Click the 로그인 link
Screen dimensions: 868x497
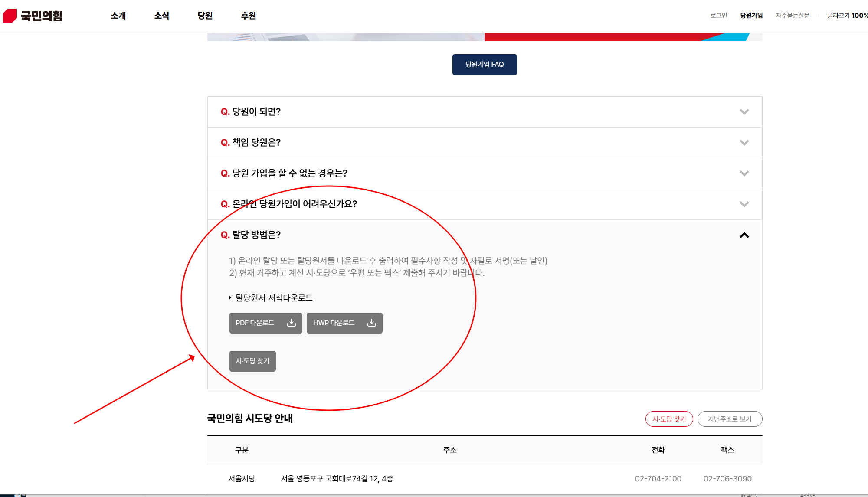pos(718,16)
